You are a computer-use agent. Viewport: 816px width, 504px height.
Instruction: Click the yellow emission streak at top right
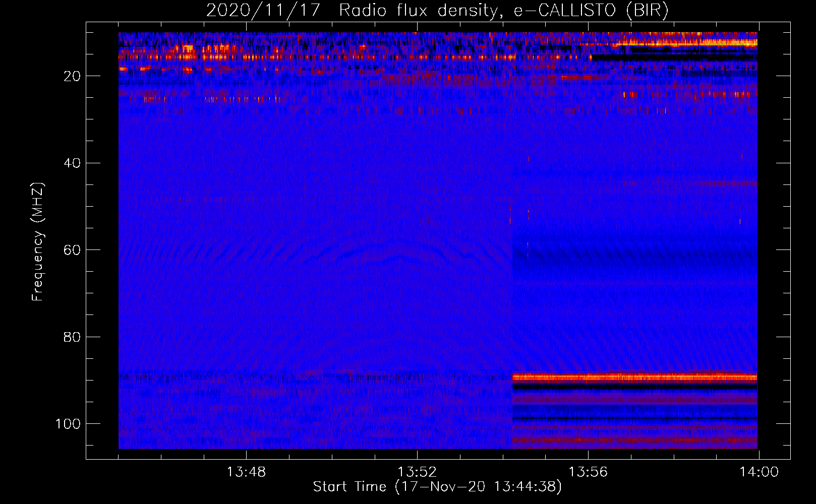click(686, 43)
